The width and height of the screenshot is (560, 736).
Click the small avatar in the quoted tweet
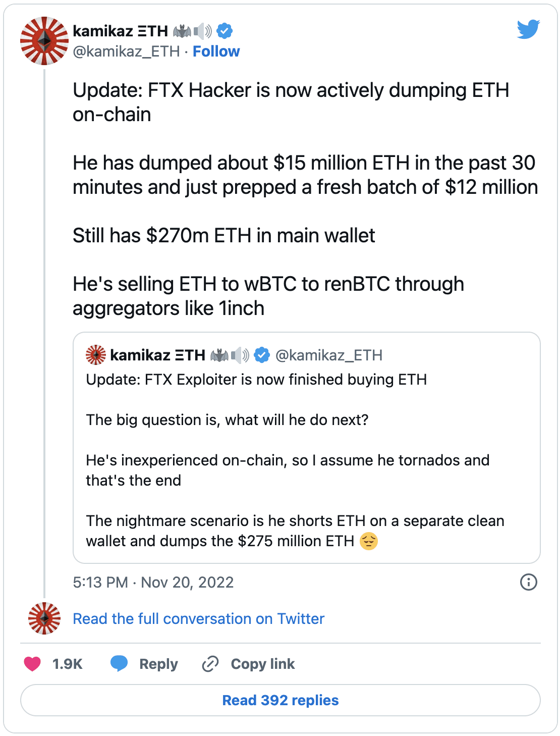[x=96, y=355]
